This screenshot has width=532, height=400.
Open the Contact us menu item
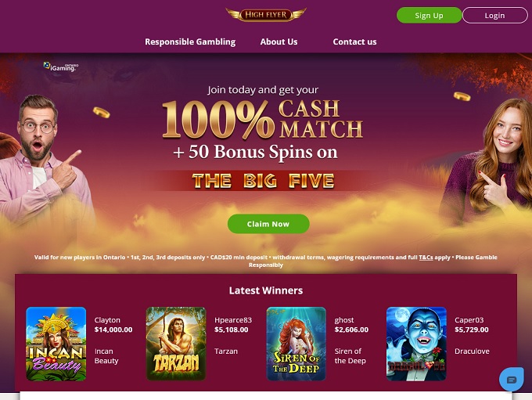354,41
